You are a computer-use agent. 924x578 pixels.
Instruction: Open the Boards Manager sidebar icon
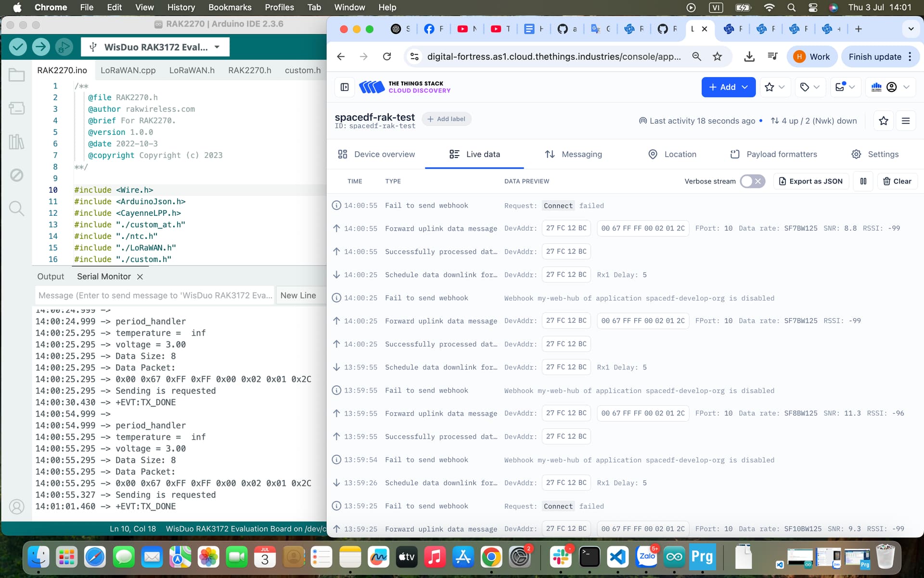point(16,108)
